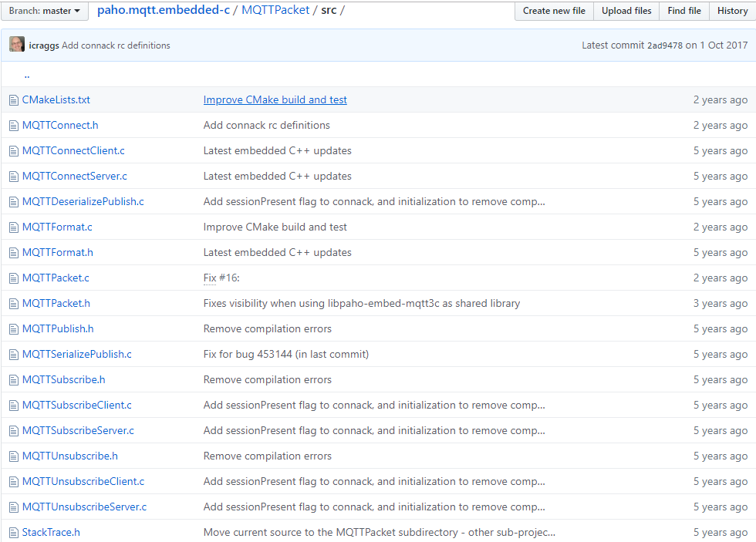
Task: Open the MQTTFormat.c file
Action: pos(57,227)
